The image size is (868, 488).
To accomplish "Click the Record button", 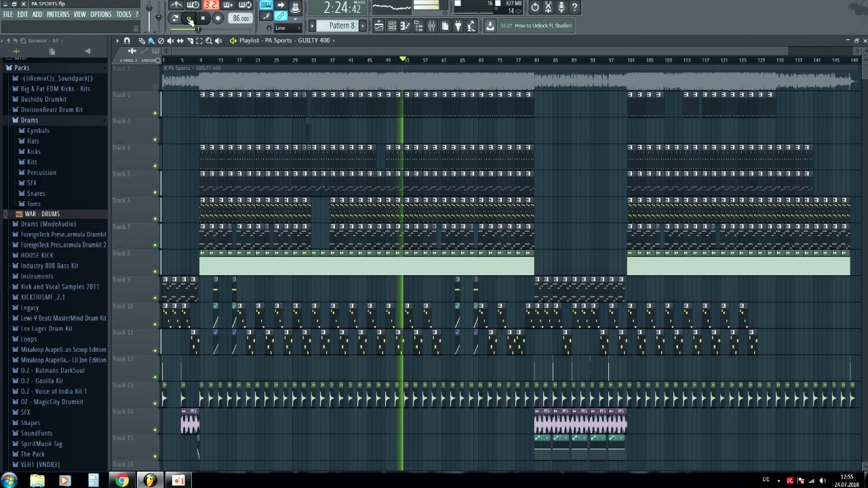I will coord(218,18).
